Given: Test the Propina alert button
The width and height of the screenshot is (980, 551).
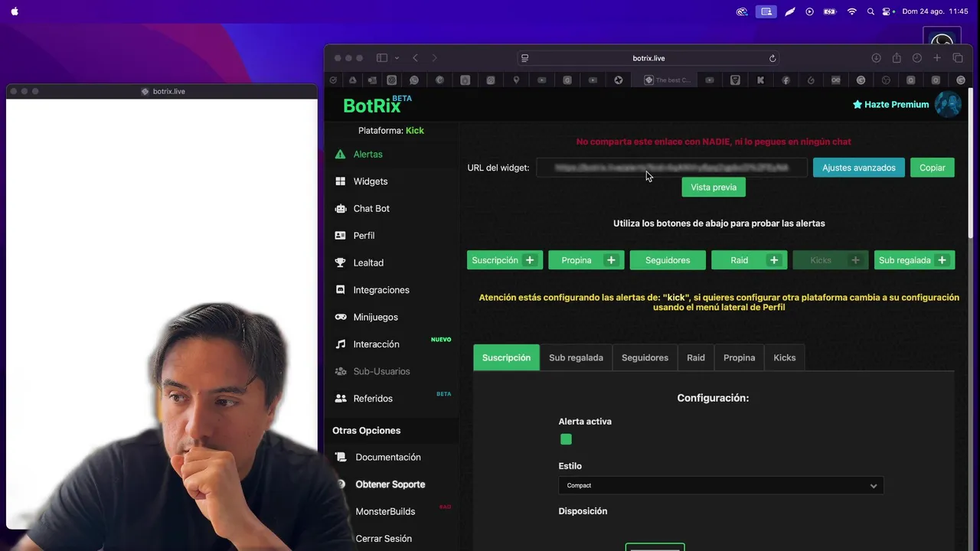Looking at the screenshot, I should tap(586, 260).
